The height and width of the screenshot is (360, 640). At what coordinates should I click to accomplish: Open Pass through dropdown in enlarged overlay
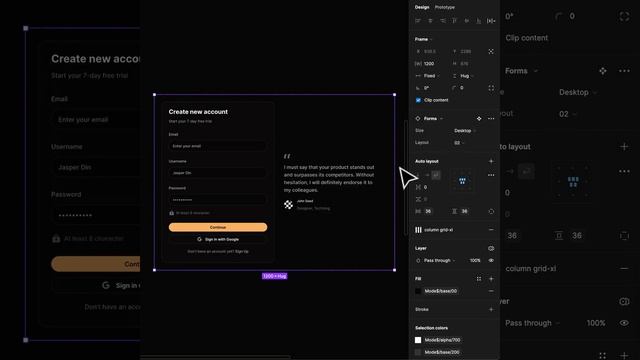[x=532, y=323]
